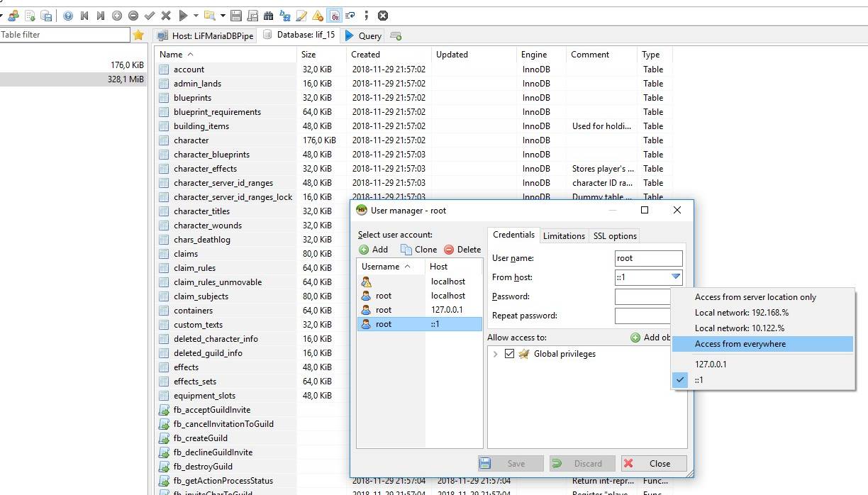Viewport: 868px width, 495px height.
Task: Toggle the Global privileges checkbox
Action: click(x=509, y=354)
